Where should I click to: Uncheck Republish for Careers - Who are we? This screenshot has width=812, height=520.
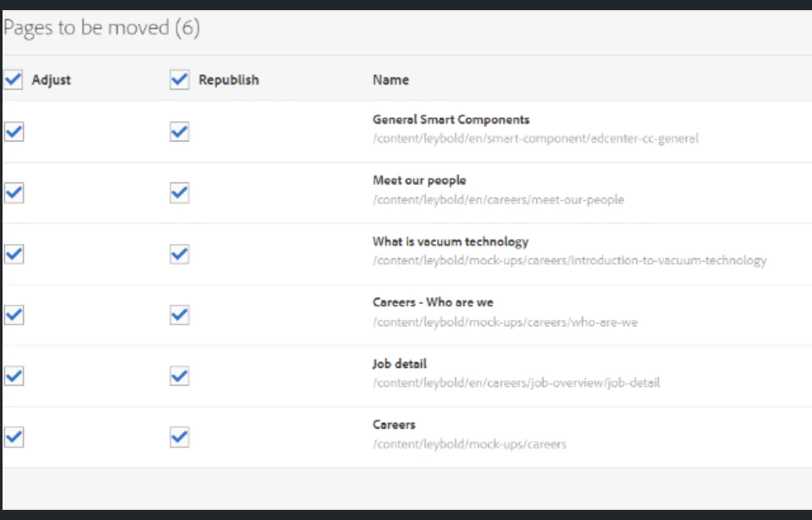point(179,315)
